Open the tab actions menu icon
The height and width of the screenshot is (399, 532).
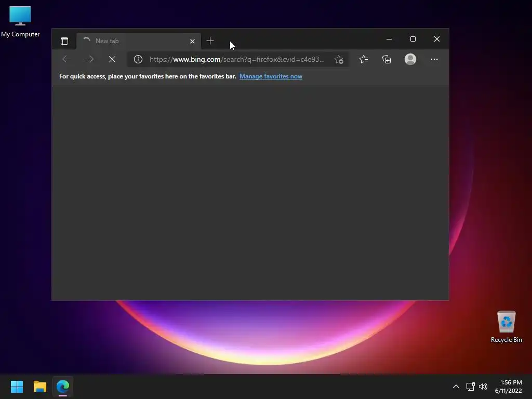click(64, 41)
